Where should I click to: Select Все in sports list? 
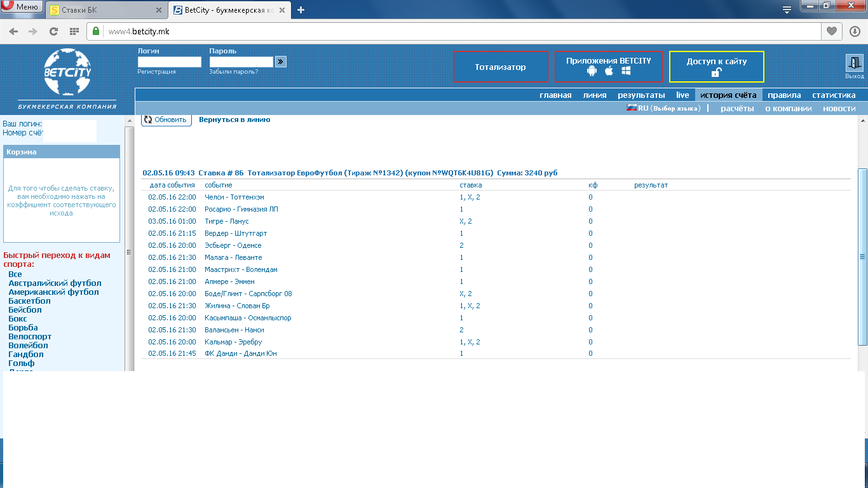pyautogui.click(x=15, y=274)
